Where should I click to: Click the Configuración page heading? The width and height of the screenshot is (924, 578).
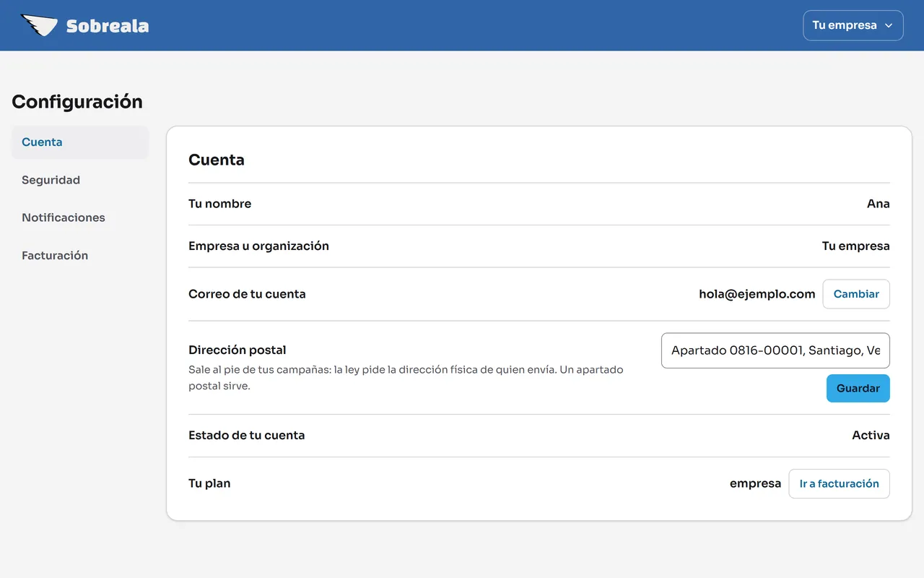77,102
